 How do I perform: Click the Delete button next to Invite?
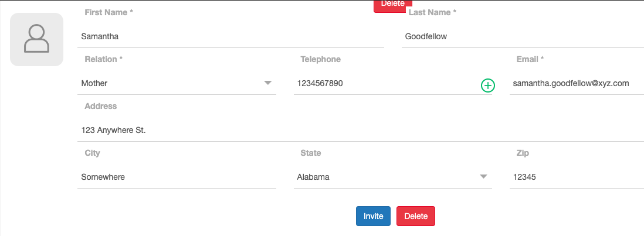click(416, 216)
